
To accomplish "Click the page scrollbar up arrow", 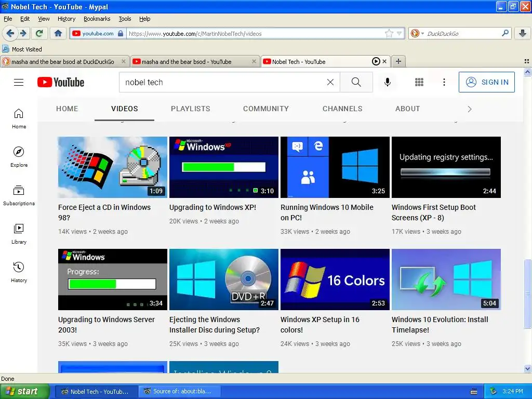I will pyautogui.click(x=527, y=72).
